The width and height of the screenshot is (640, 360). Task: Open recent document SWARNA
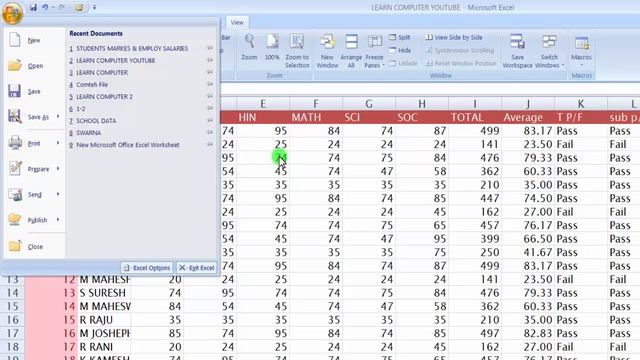[x=89, y=133]
